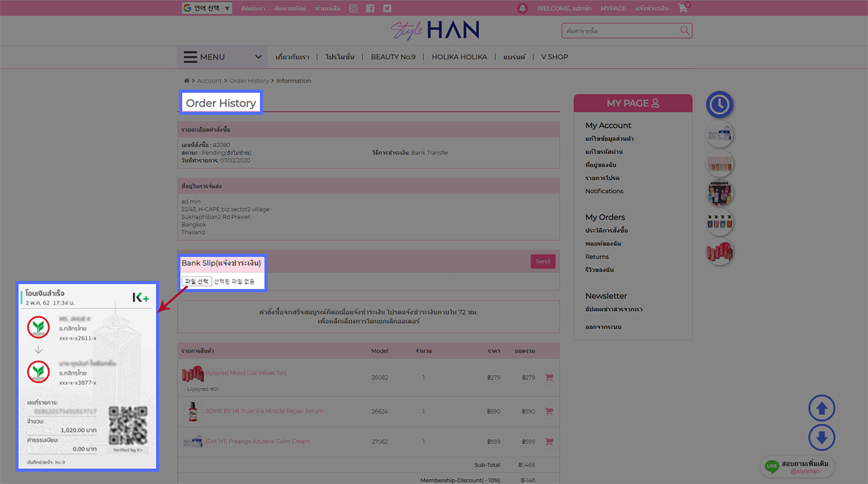Viewport: 868px width, 484px height.
Task: Open Returns in the My Orders sidebar
Action: (597, 257)
